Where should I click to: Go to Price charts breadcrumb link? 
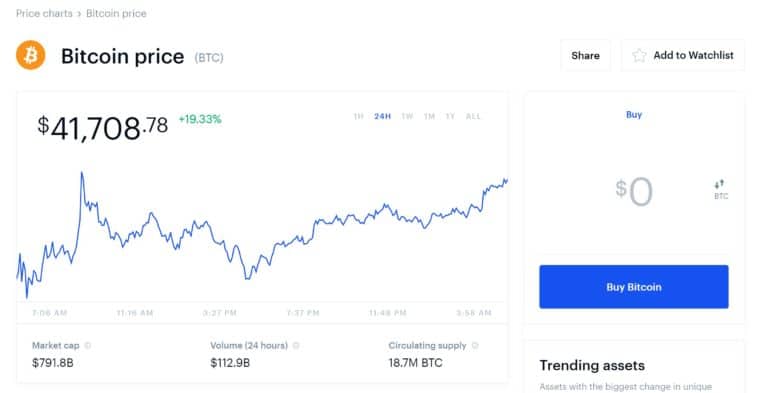[44, 14]
